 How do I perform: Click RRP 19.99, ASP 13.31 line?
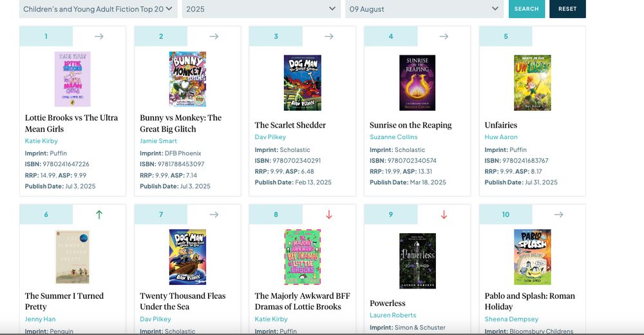pos(401,171)
